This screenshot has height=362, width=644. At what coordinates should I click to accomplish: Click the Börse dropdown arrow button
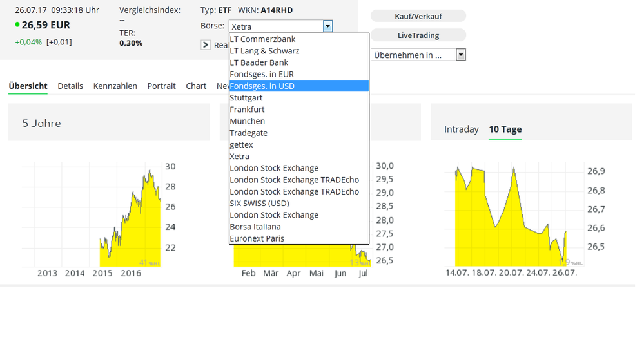pos(327,26)
